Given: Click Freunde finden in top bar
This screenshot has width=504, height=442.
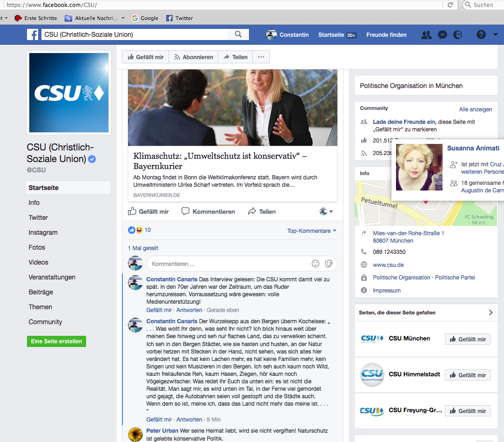Looking at the screenshot, I should (386, 35).
